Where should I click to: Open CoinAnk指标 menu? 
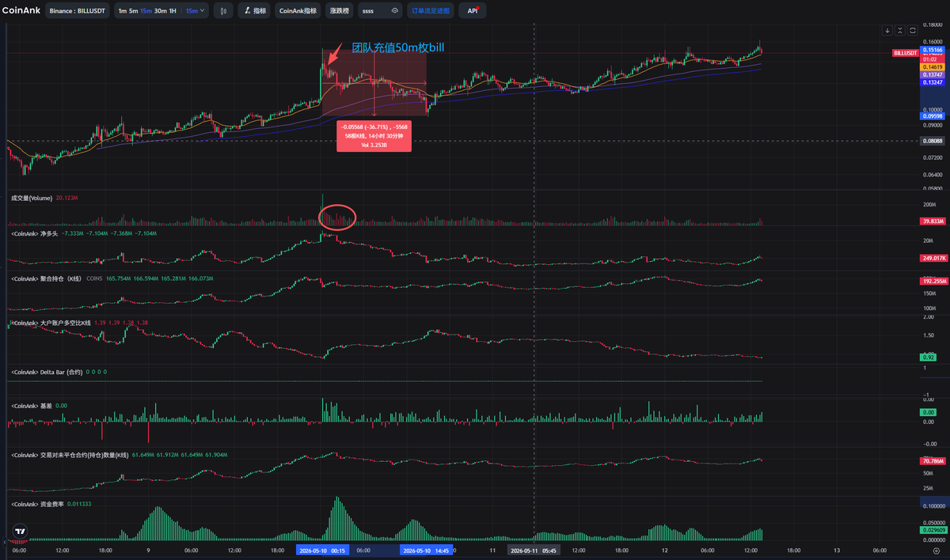click(x=298, y=11)
